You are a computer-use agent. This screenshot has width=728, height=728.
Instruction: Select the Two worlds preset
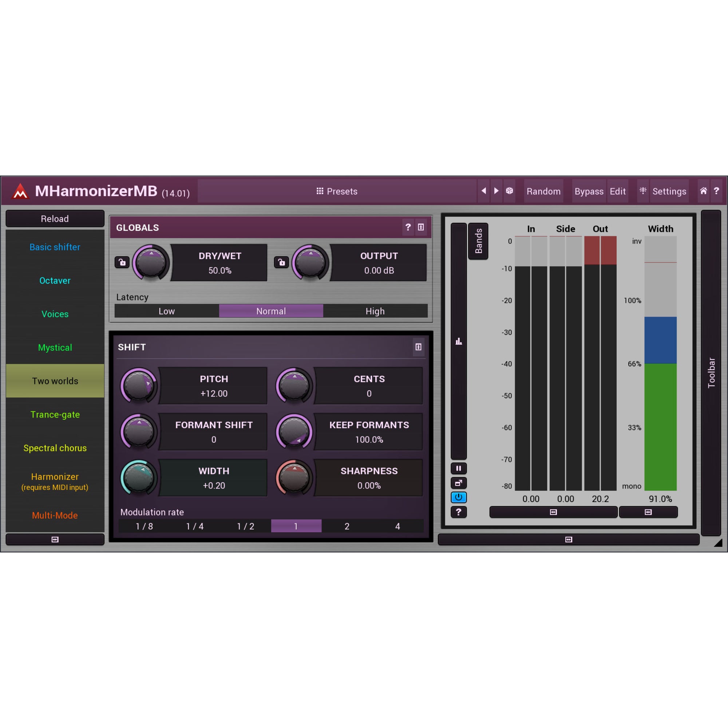click(x=55, y=381)
